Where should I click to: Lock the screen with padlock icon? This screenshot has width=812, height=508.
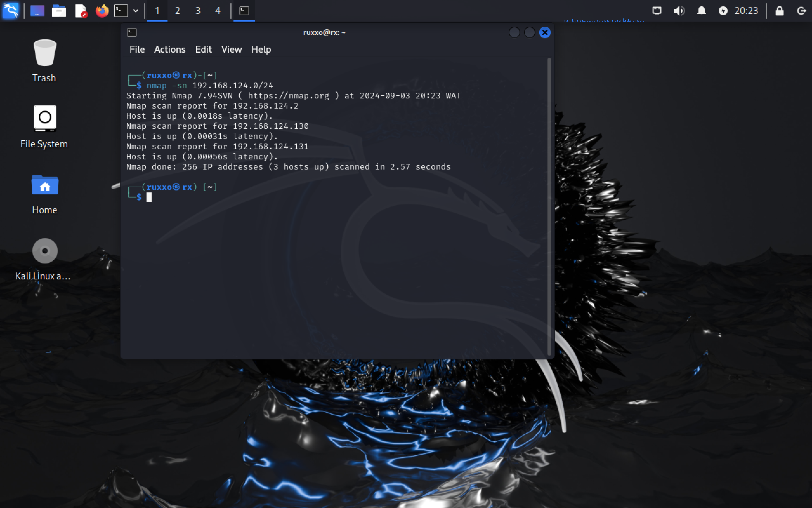click(x=779, y=11)
